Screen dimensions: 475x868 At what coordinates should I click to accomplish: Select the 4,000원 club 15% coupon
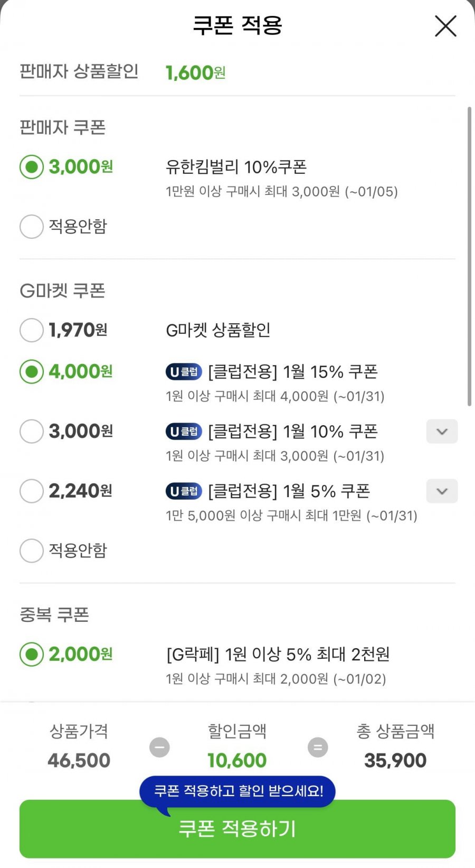coord(32,372)
